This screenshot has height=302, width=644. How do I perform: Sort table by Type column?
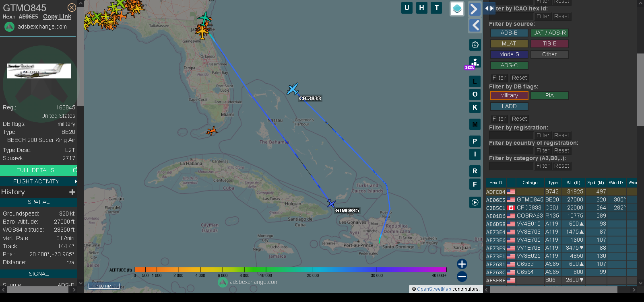(553, 183)
